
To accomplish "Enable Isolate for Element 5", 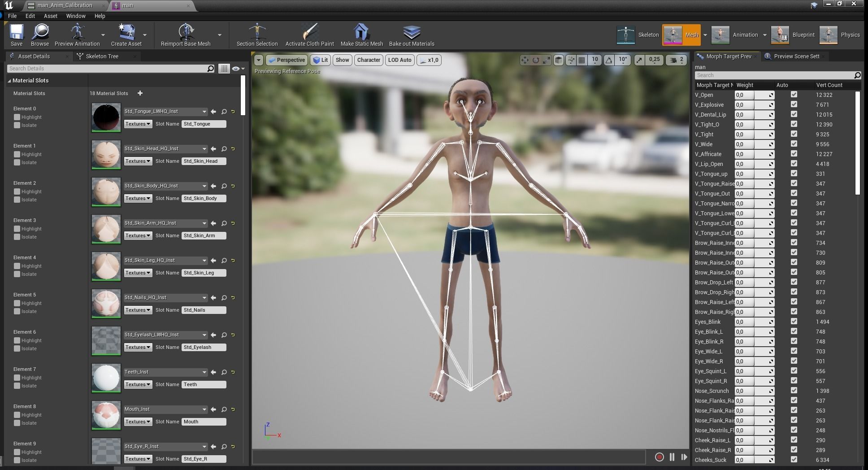I will pyautogui.click(x=17, y=311).
